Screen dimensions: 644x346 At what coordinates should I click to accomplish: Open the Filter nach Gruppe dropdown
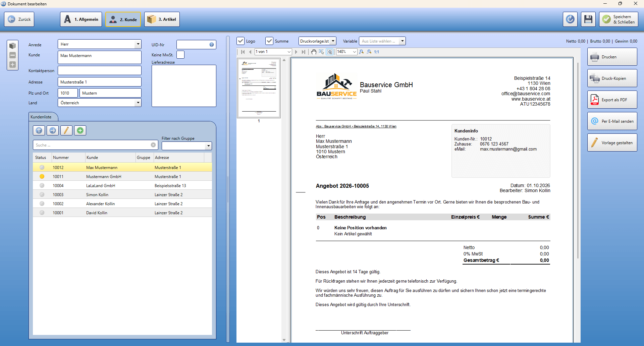tap(208, 146)
